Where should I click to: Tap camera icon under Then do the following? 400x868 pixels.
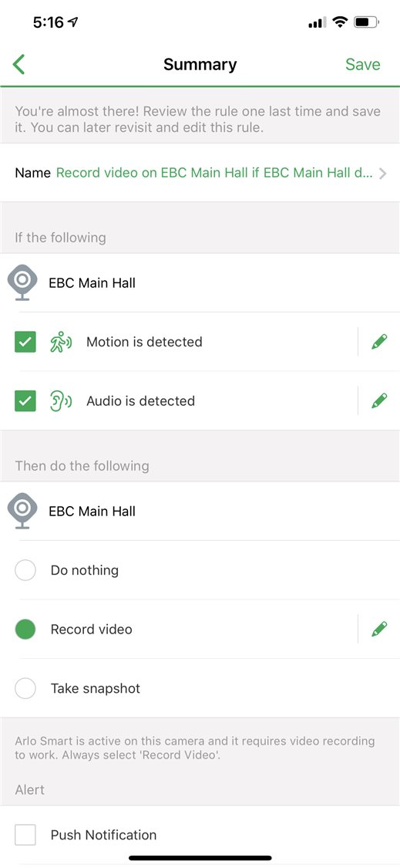[22, 511]
